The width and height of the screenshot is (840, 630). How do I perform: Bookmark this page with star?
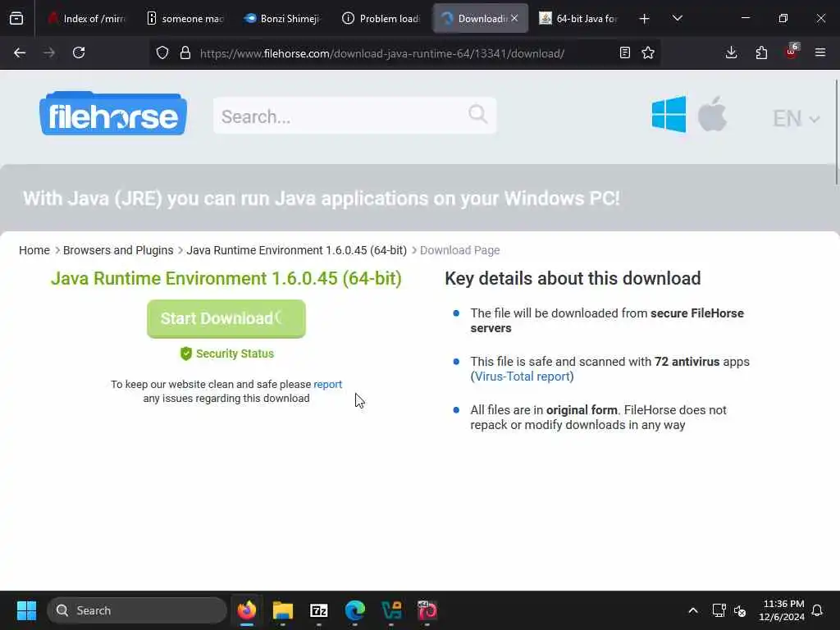[x=648, y=53]
